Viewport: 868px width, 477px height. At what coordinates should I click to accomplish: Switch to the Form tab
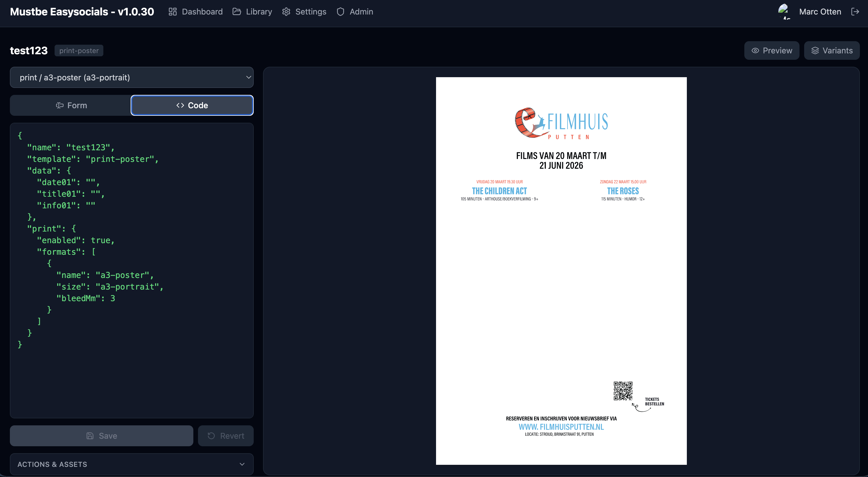click(x=71, y=105)
